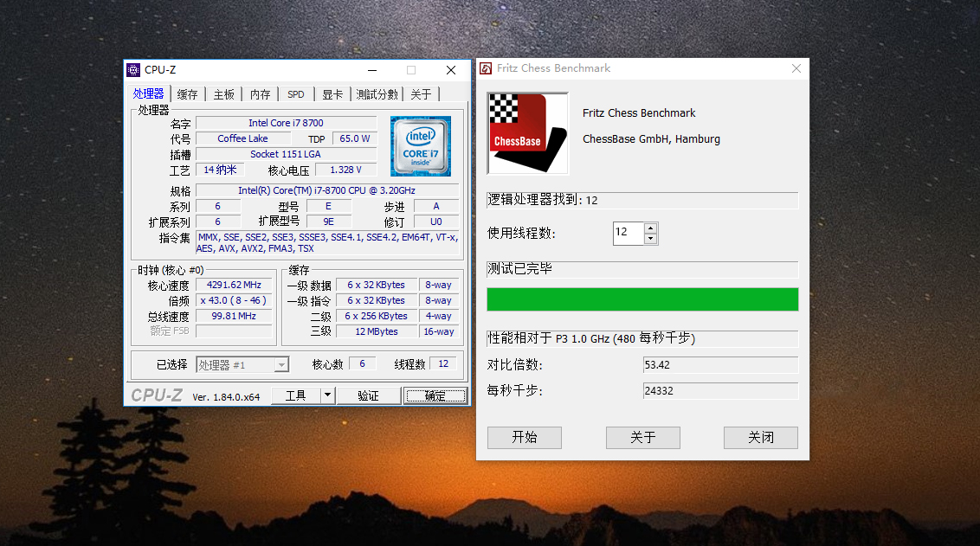980x546 pixels.
Task: Click the 修订 value U0
Action: (x=436, y=222)
